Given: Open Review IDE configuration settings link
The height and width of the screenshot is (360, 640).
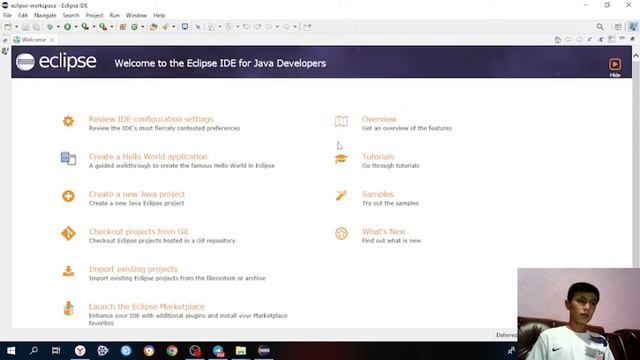Looking at the screenshot, I should (x=151, y=119).
